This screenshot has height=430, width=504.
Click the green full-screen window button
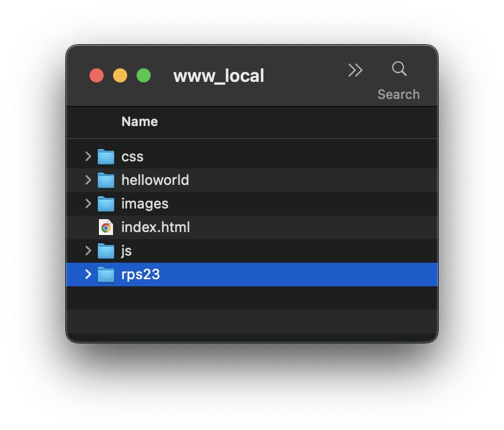[144, 75]
